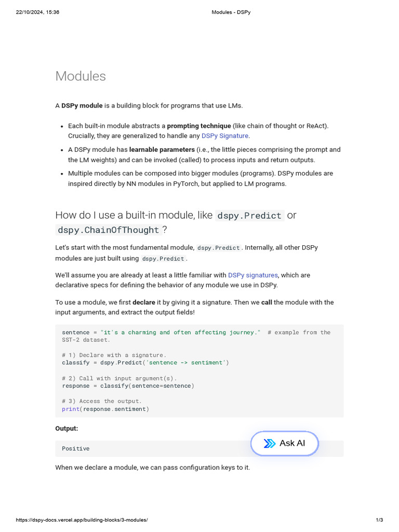Click the bold Output: label
Image resolution: width=399 pixels, height=532 pixels.
pyautogui.click(x=66, y=429)
